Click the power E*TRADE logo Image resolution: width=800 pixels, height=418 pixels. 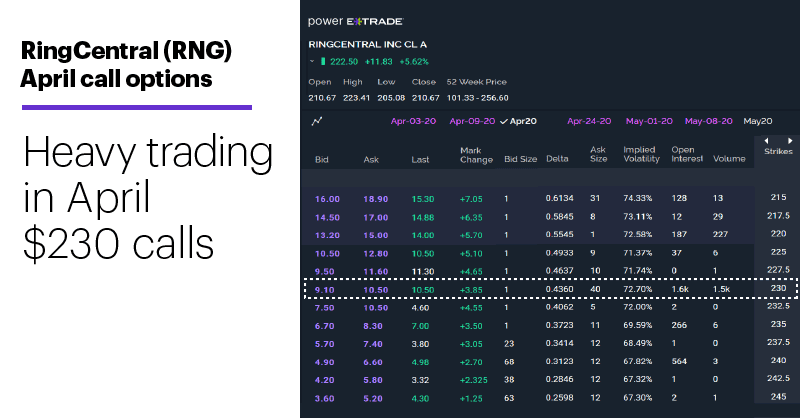coord(355,21)
